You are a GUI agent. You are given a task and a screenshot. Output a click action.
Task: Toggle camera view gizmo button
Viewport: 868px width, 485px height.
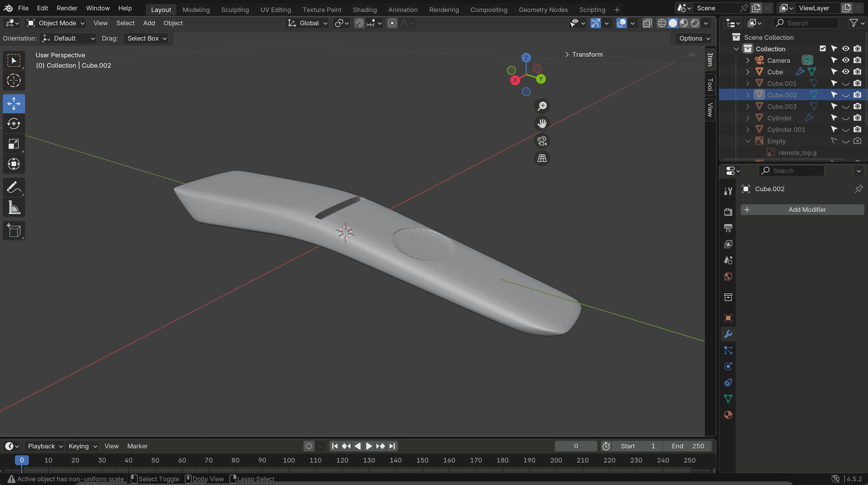click(x=542, y=141)
